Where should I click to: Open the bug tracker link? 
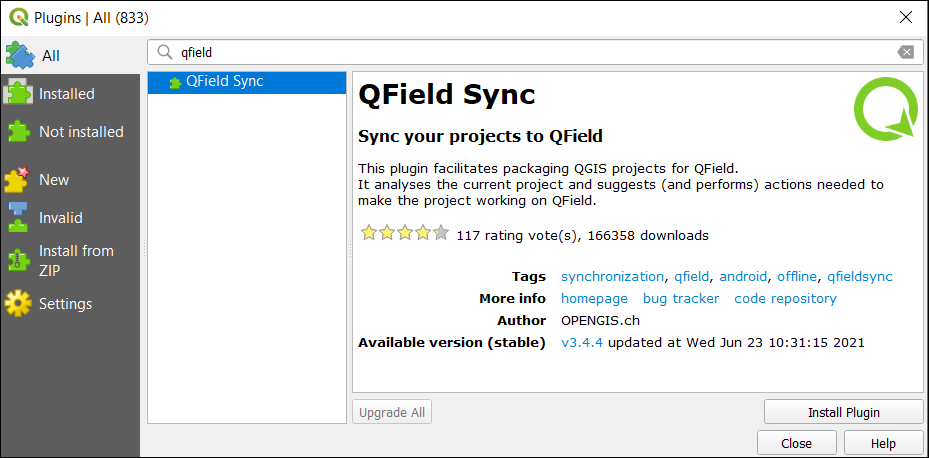681,299
